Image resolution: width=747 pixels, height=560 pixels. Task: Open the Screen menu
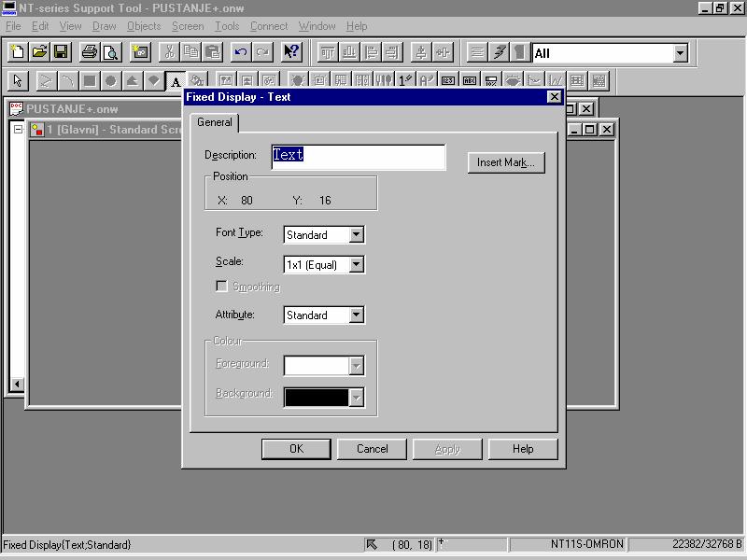tap(188, 26)
